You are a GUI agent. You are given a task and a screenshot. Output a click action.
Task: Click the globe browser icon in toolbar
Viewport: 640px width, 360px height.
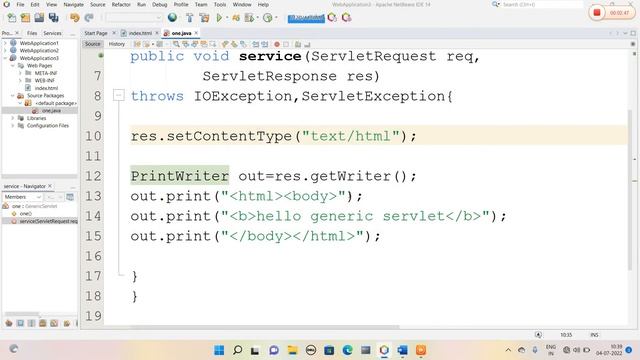172,18
